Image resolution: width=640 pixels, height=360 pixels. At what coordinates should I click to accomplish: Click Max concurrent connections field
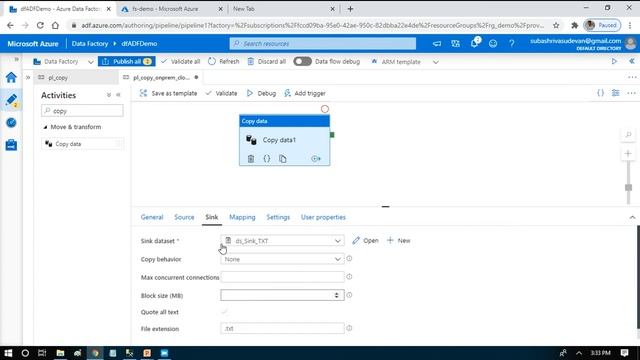pyautogui.click(x=282, y=277)
